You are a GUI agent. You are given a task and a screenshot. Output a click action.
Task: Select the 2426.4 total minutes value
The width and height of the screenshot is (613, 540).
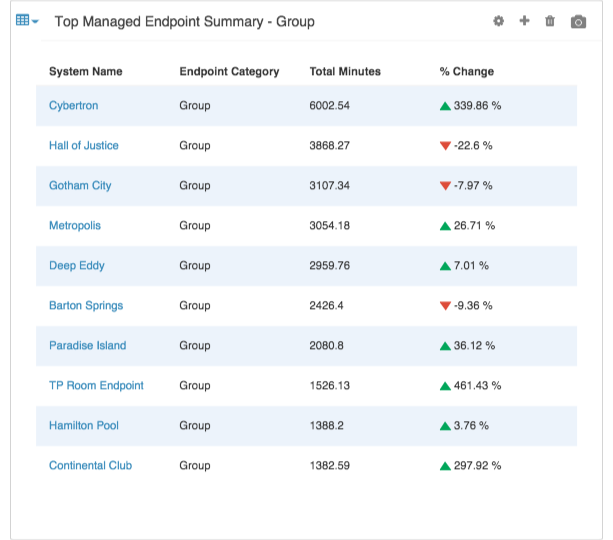tap(326, 305)
